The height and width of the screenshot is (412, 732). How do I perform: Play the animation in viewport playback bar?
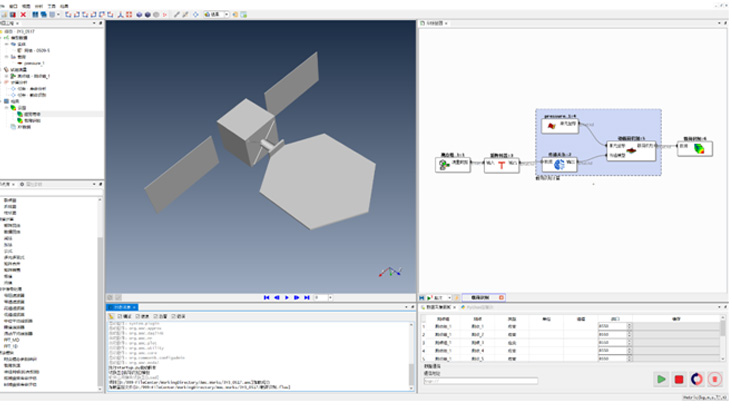pyautogui.click(x=287, y=298)
